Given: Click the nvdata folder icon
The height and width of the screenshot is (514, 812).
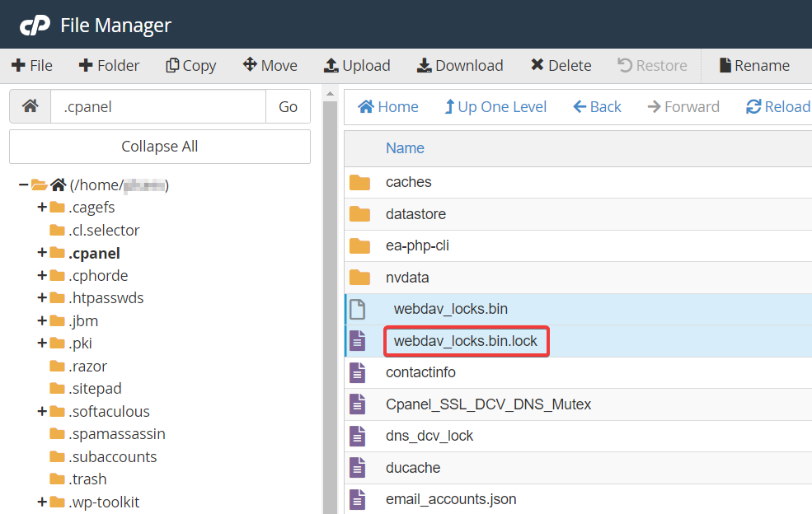Looking at the screenshot, I should [x=359, y=278].
